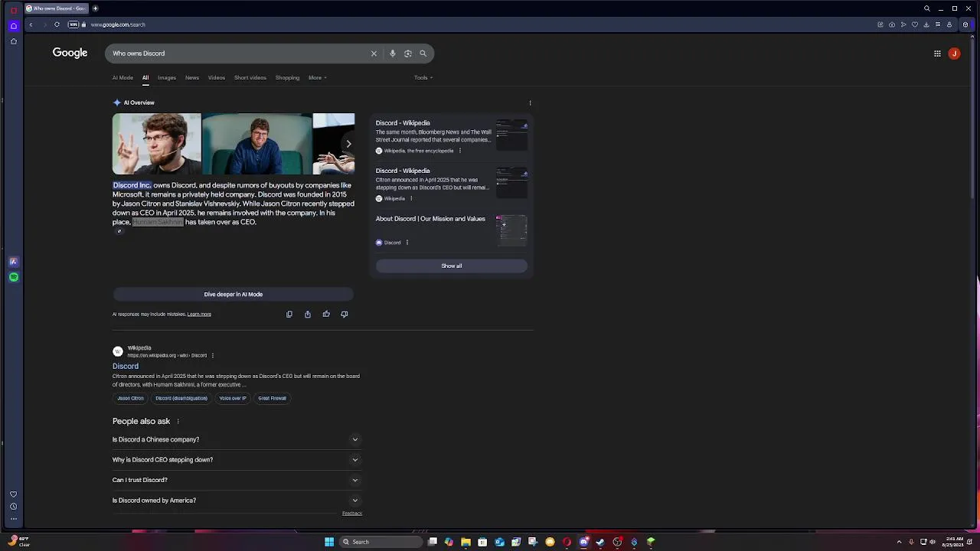Switch to the Shopping tab
Viewport: 980px width, 551px height.
tap(287, 77)
